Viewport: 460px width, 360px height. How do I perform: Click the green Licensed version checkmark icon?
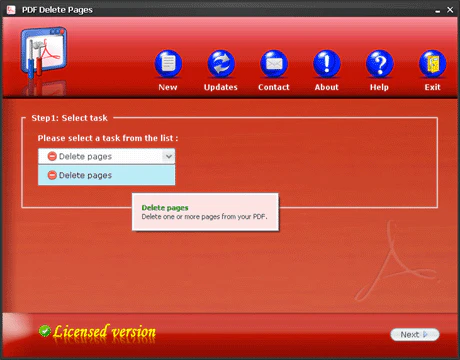(x=45, y=331)
